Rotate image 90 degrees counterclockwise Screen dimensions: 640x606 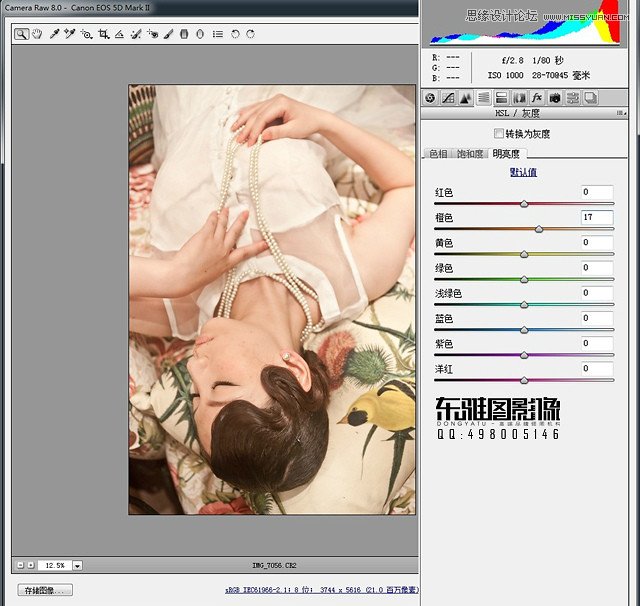tap(233, 34)
